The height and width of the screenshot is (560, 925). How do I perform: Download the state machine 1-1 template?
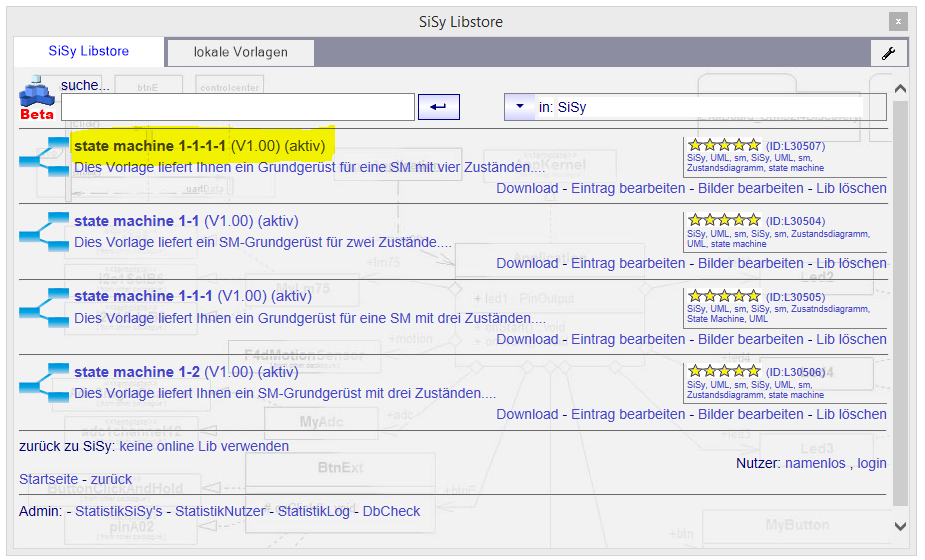(x=527, y=263)
